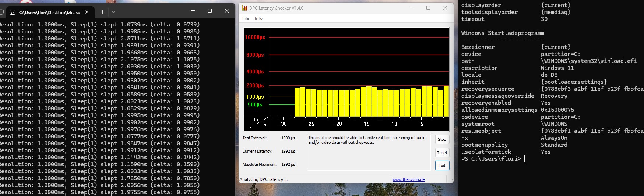Open the File menu in DPC Latency Checker
Image resolution: width=644 pixels, height=196 pixels.
[246, 18]
